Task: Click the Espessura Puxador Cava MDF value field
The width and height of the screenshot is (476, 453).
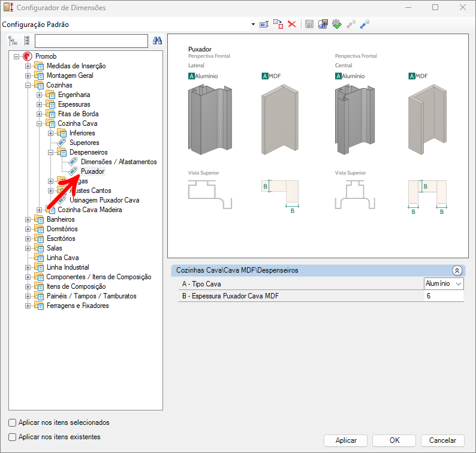Action: [x=444, y=296]
